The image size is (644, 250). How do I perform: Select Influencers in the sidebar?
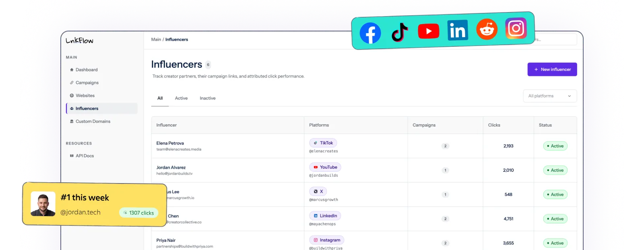pyautogui.click(x=102, y=108)
